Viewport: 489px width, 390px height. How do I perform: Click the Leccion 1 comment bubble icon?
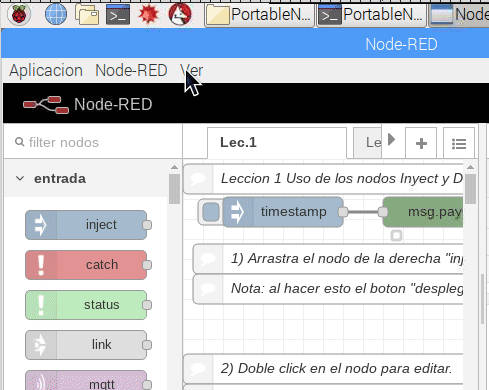(x=199, y=179)
